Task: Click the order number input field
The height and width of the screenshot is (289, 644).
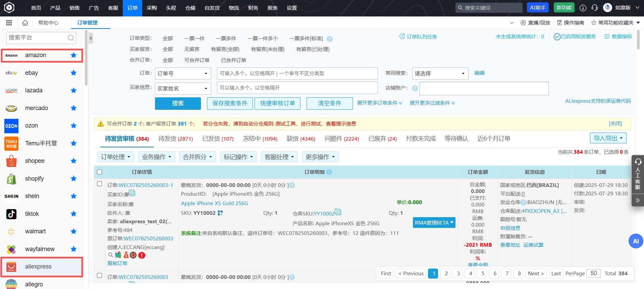Action: 298,74
